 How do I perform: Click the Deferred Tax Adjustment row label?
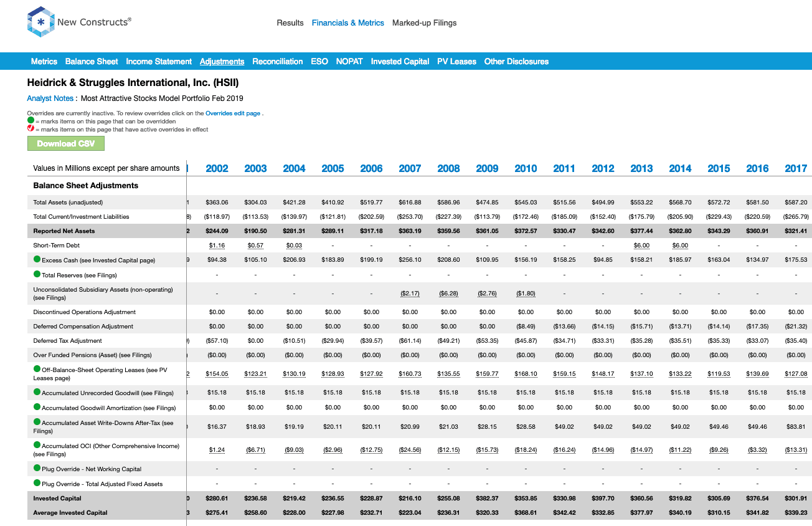[67, 341]
